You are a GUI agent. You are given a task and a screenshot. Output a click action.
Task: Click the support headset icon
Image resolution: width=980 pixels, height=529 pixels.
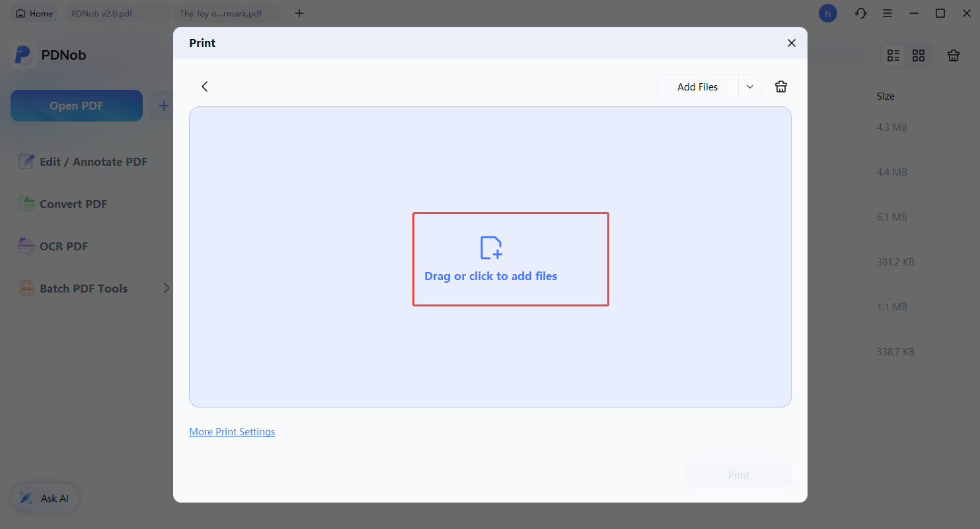coord(860,13)
